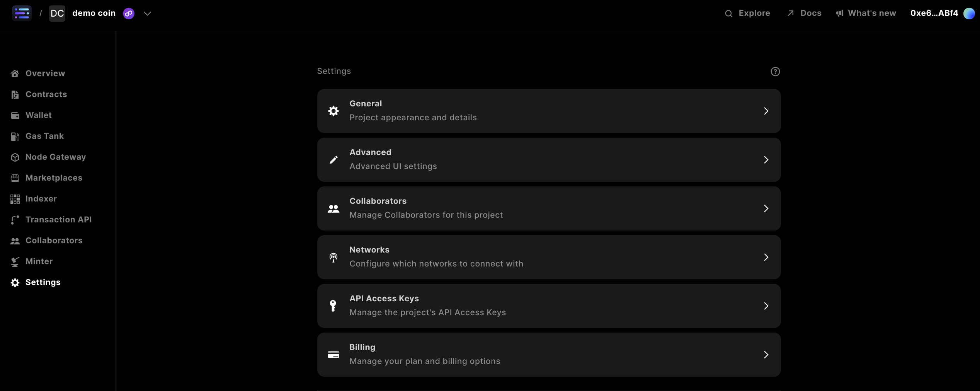The width and height of the screenshot is (980, 391).
Task: Click the Gas Tank fuel pump icon
Action: (x=15, y=136)
